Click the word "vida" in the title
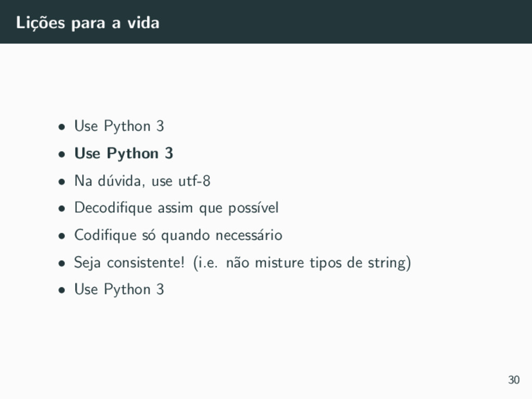The image size is (532, 399). 143,23
